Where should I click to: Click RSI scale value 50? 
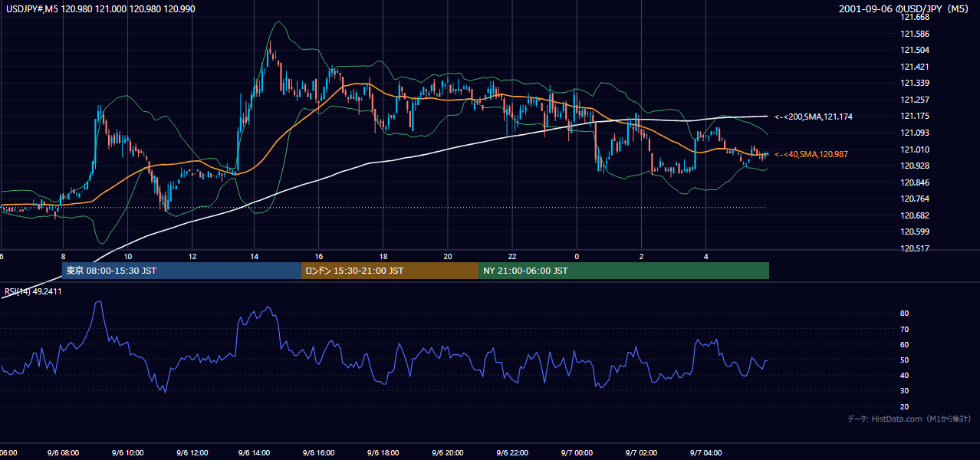tap(905, 360)
